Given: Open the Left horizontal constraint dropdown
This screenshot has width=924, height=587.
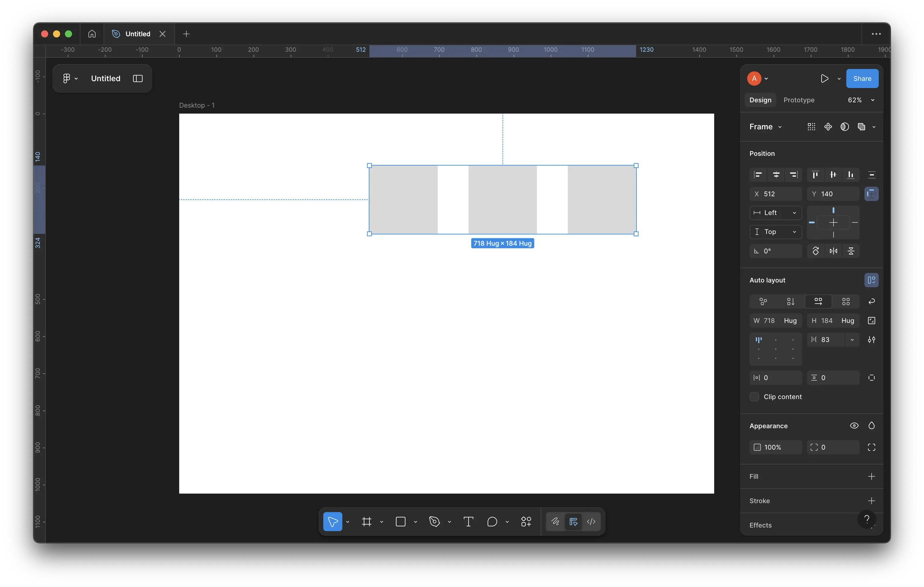Looking at the screenshot, I should pyautogui.click(x=775, y=213).
